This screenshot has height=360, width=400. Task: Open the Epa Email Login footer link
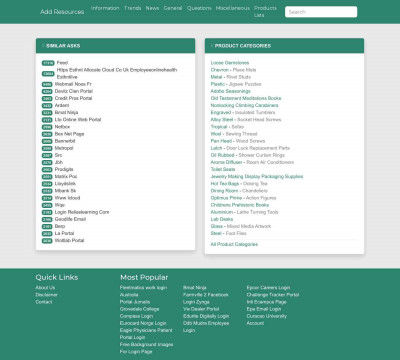[x=264, y=309]
